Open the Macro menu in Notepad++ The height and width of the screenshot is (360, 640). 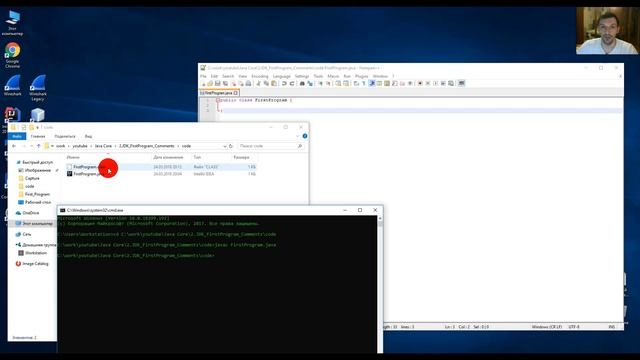(x=333, y=76)
